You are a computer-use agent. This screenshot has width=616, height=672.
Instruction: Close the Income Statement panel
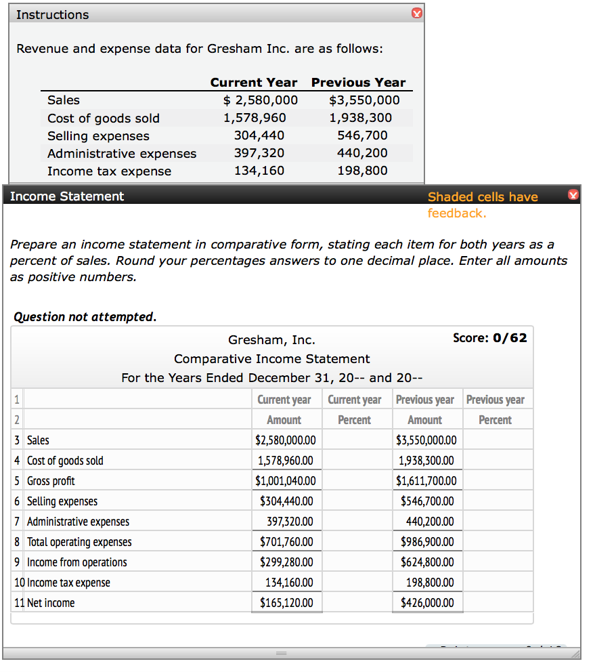pyautogui.click(x=573, y=194)
